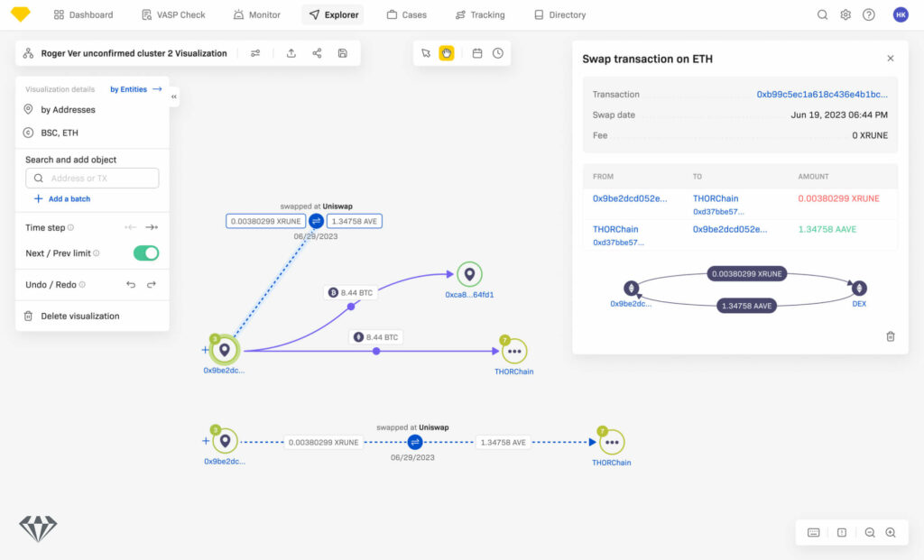Click the share visualization icon
Image resolution: width=924 pixels, height=560 pixels.
317,53
